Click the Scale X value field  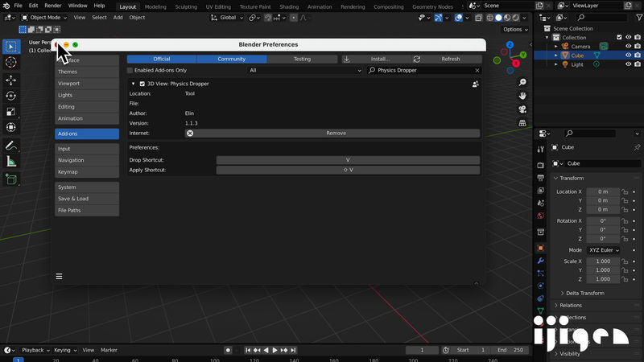coord(603,261)
